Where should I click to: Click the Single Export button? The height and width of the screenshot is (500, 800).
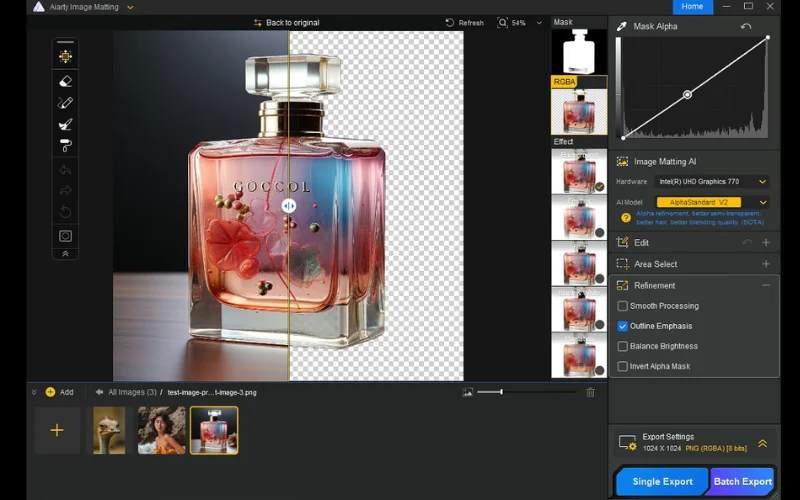tap(662, 481)
